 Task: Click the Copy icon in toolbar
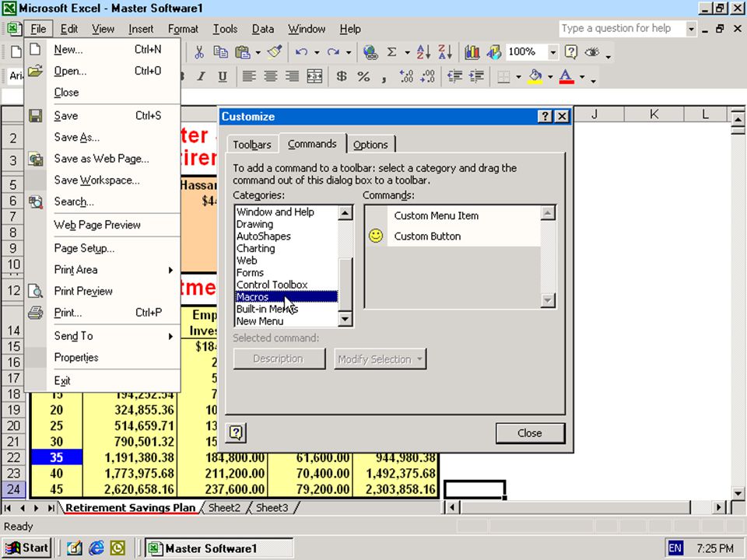tap(220, 52)
